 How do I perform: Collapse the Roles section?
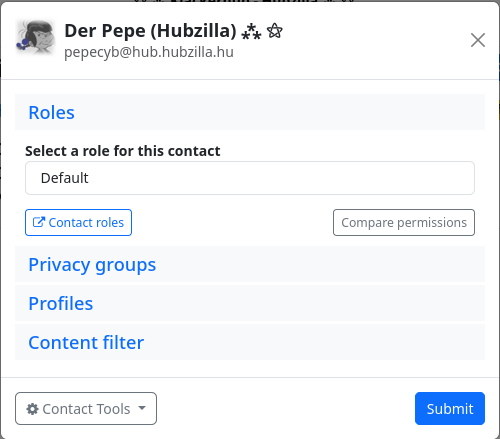click(x=51, y=112)
